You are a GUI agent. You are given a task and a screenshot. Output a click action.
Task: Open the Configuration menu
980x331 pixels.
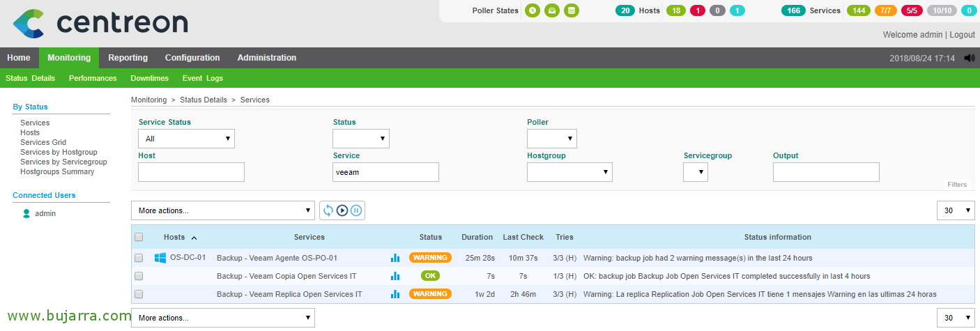[192, 58]
